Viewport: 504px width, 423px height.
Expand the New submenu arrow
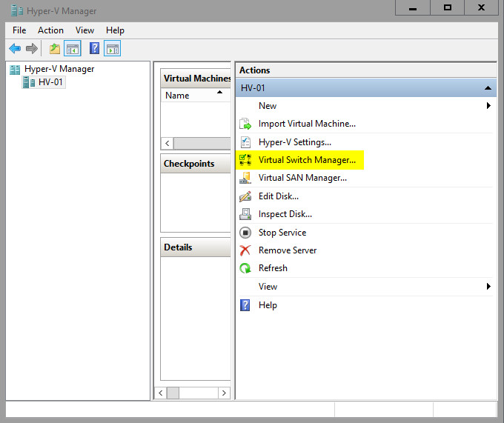coord(488,106)
